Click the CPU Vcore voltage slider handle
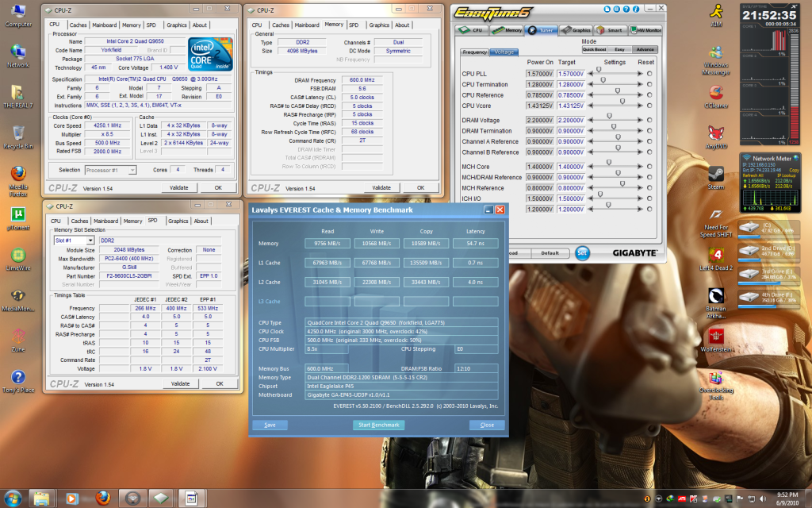 [x=622, y=102]
